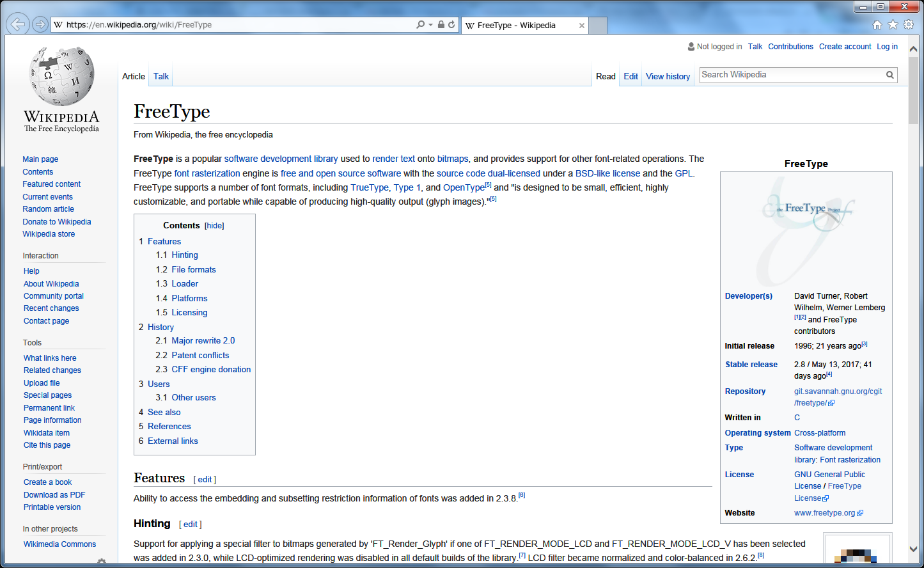Click Create account link
The image size is (924, 568).
pyautogui.click(x=845, y=47)
